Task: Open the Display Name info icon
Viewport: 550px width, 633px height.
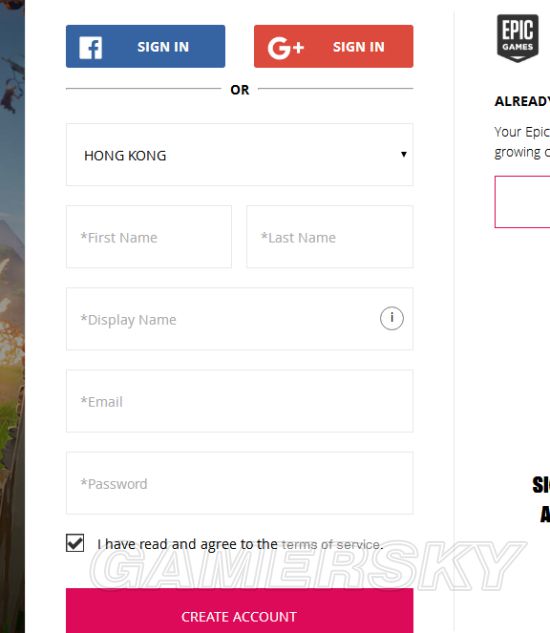Action: tap(391, 318)
